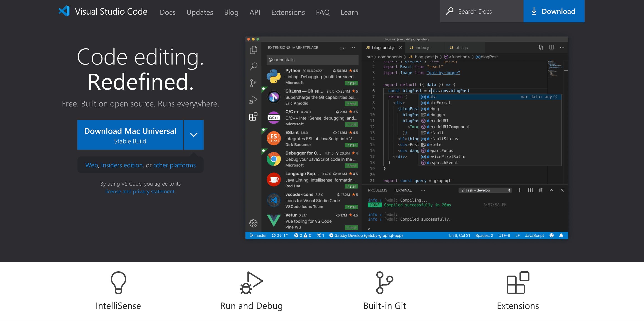644x321 pixels.
Task: Click the 'JavaScript' language mode in status bar
Action: [x=534, y=235]
